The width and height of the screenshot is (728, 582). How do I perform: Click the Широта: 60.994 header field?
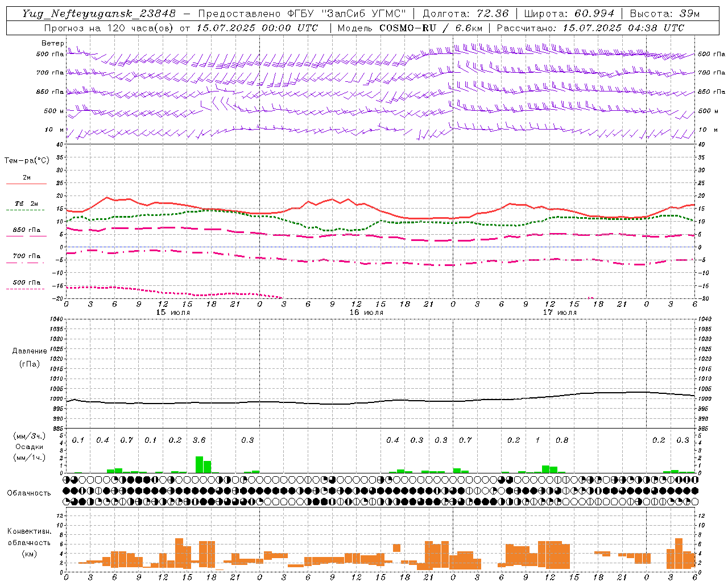coord(569,14)
